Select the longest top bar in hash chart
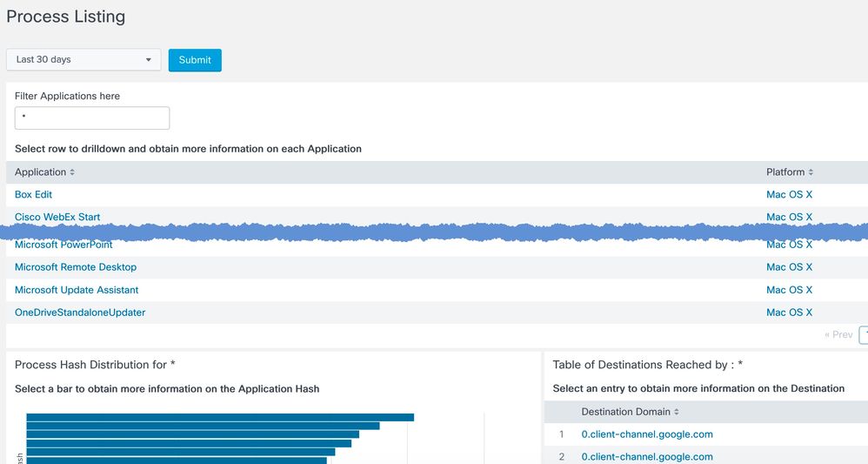 pyautogui.click(x=220, y=418)
